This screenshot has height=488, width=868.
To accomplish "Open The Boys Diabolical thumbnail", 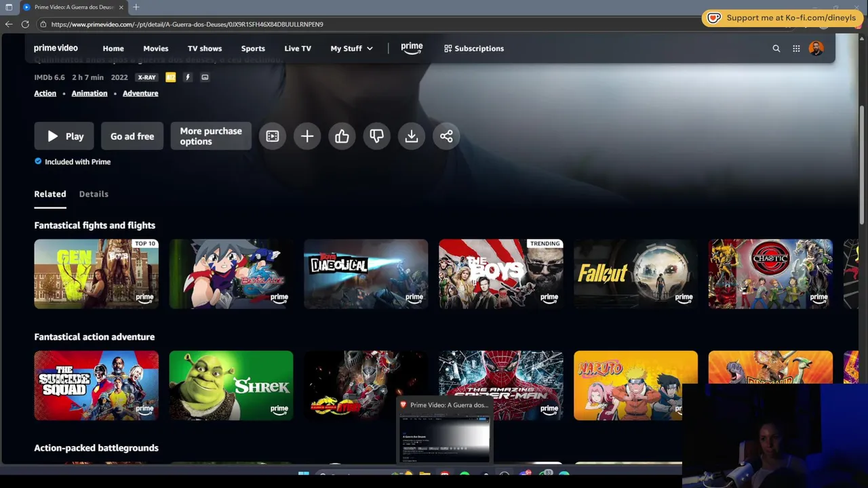I will point(366,274).
